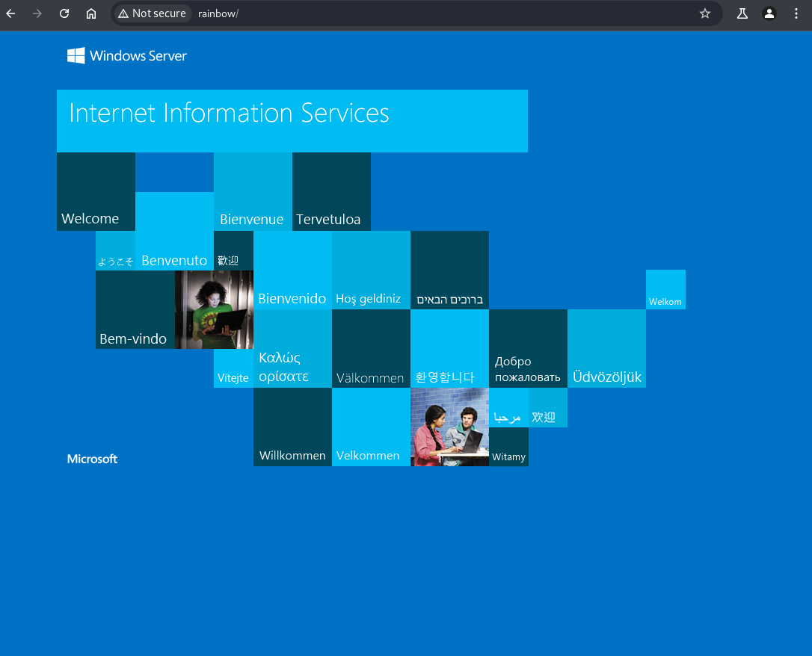Open the Chrome Labs flask icon
The image size is (812, 656).
(742, 13)
